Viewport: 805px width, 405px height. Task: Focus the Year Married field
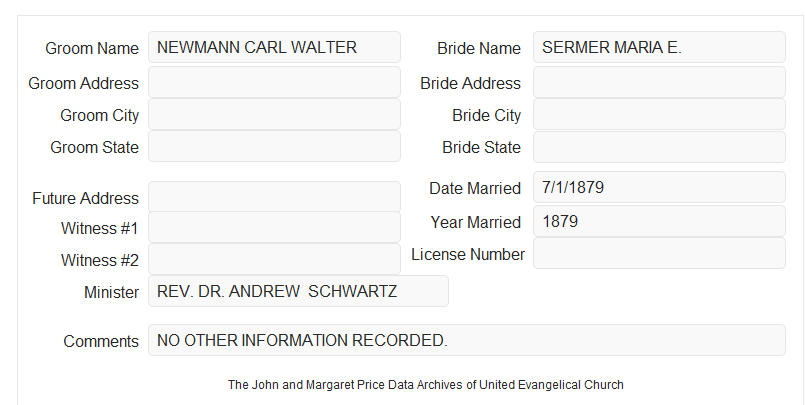coord(659,221)
